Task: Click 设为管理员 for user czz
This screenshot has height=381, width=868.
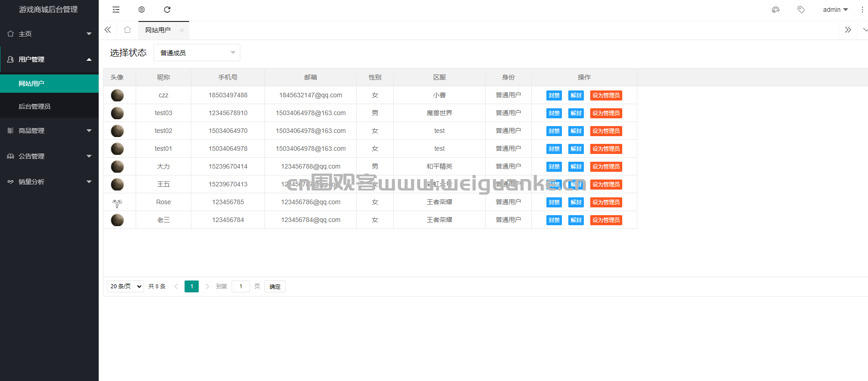Action: point(606,95)
